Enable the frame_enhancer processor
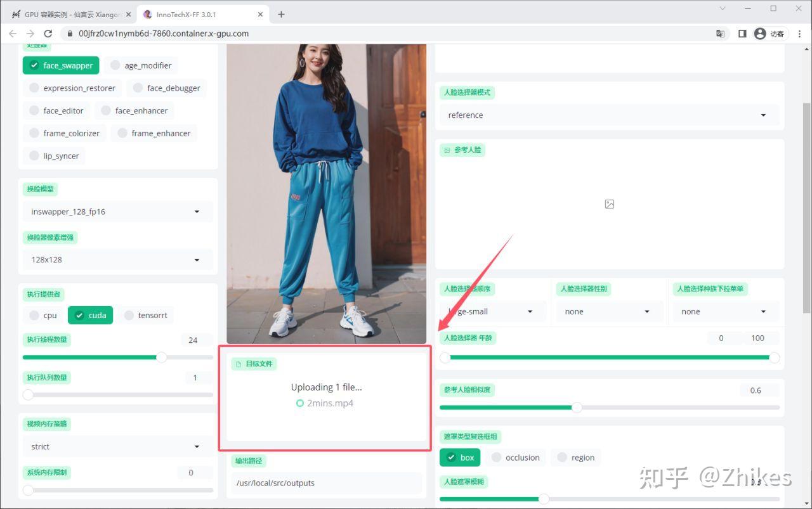The image size is (812, 509). tap(154, 133)
